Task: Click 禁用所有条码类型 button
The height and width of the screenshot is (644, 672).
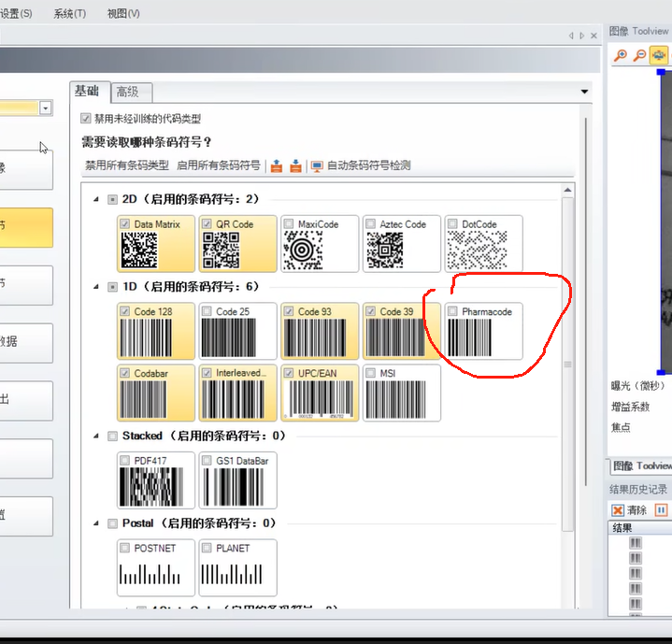Action: [126, 165]
